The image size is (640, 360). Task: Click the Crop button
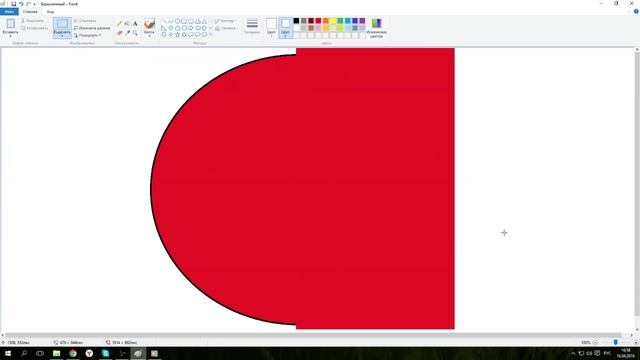[85, 21]
